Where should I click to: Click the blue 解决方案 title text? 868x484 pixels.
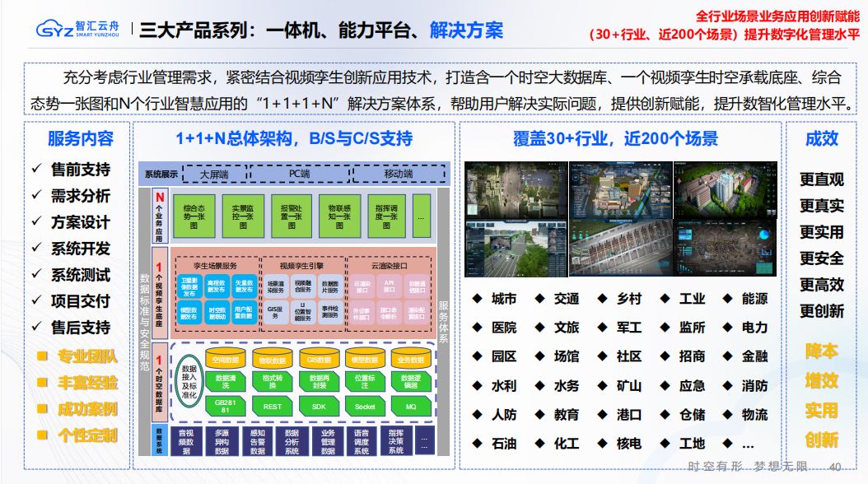pos(466,31)
